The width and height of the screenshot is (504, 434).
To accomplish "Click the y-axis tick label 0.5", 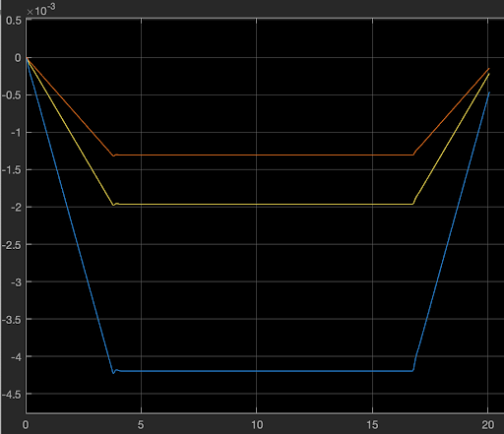I will (14, 21).
